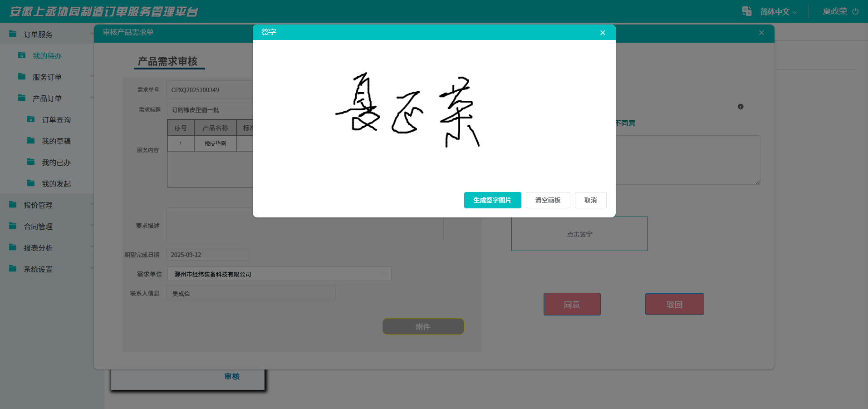Viewport: 868px width, 409px height.
Task: Click the 合同管理 folder icon
Action: point(11,226)
